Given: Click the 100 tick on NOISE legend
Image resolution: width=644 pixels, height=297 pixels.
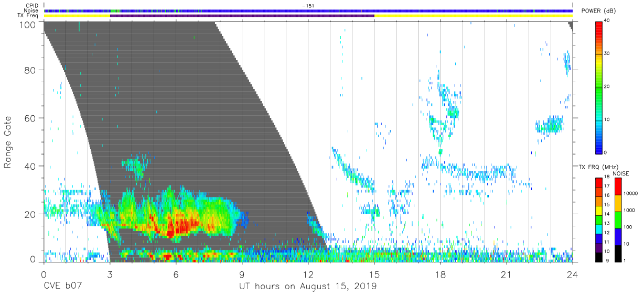Looking at the screenshot, I should tap(628, 227).
